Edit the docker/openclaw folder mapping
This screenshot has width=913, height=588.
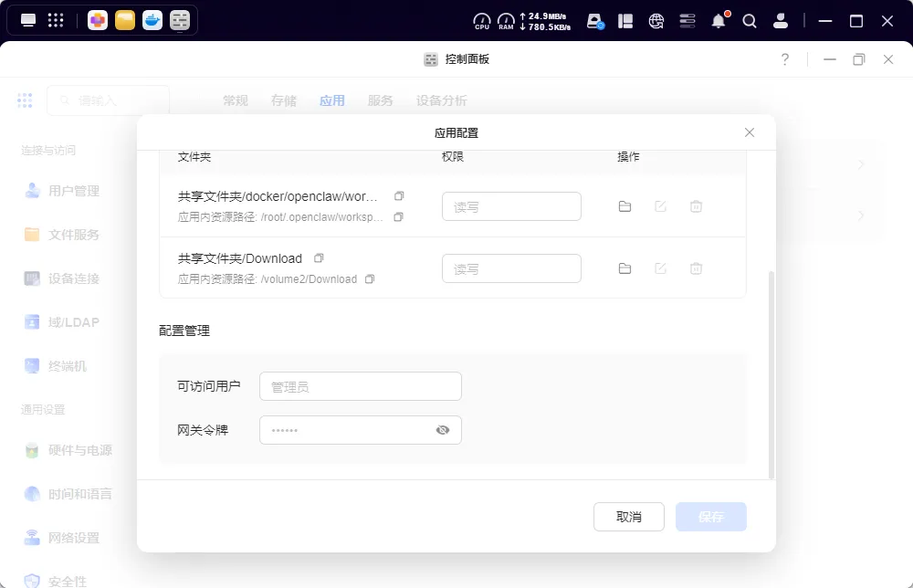tap(660, 206)
